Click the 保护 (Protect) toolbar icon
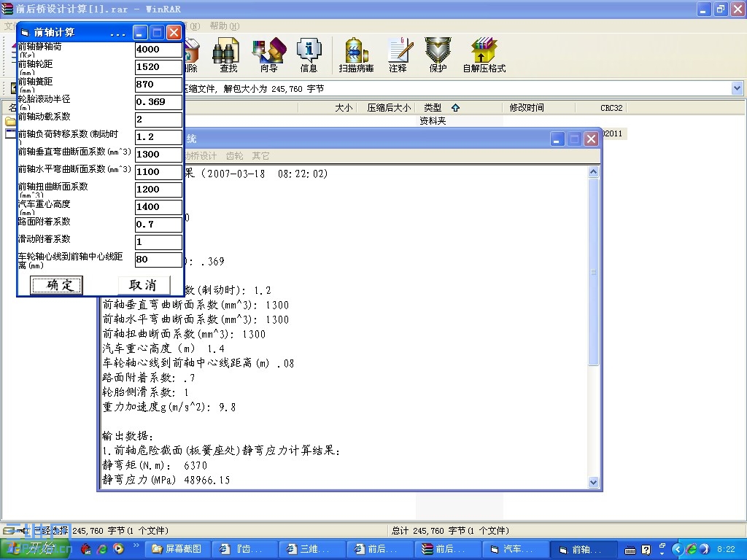Viewport: 747px width, 560px height. point(438,54)
